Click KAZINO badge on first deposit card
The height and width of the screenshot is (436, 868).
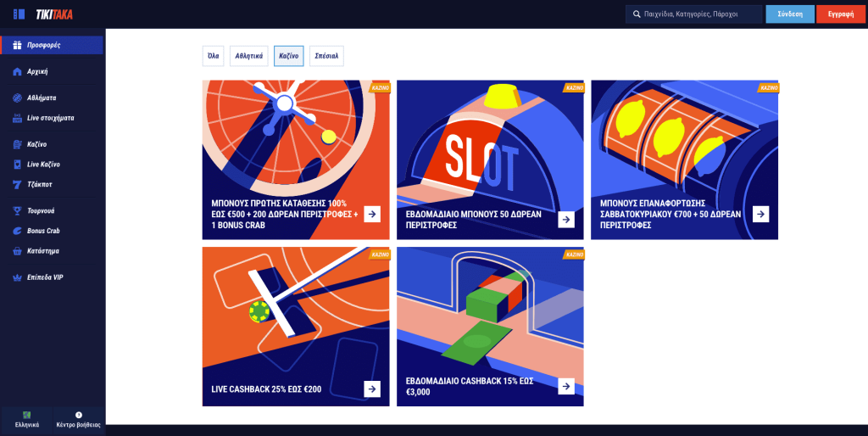tap(380, 87)
